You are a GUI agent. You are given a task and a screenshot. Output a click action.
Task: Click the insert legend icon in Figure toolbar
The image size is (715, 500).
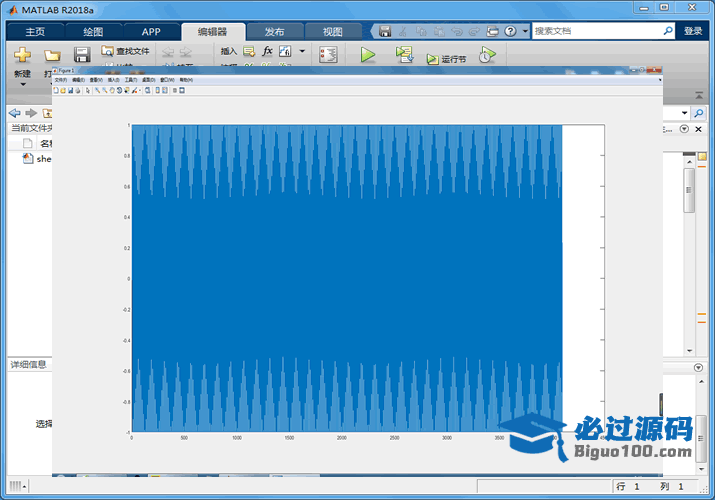pos(165,91)
